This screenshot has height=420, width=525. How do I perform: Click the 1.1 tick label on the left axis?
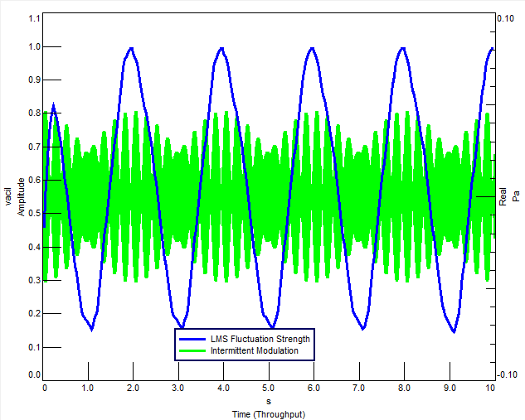coord(34,17)
